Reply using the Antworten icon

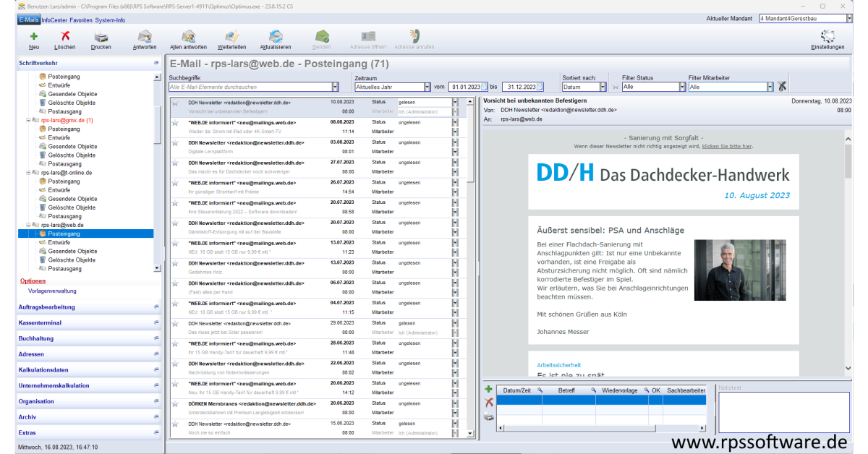click(145, 36)
